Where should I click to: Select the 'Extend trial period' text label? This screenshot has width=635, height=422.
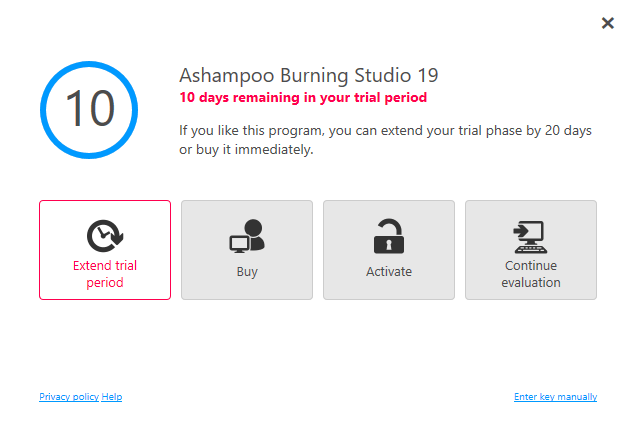tap(105, 274)
